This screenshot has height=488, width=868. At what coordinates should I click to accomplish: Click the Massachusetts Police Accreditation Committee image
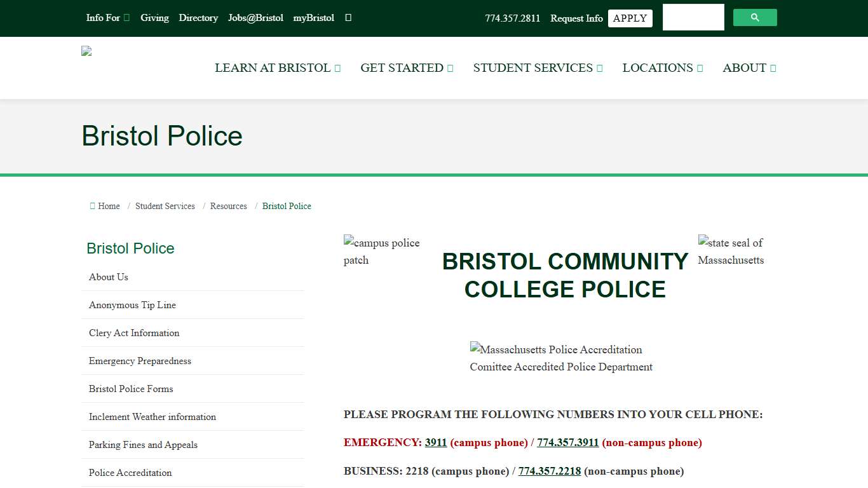click(561, 358)
